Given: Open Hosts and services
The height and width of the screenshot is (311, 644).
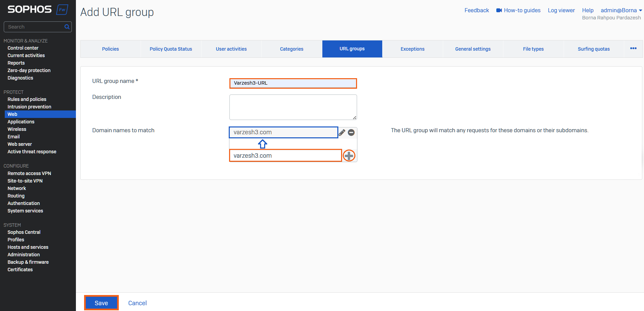Looking at the screenshot, I should (28, 247).
